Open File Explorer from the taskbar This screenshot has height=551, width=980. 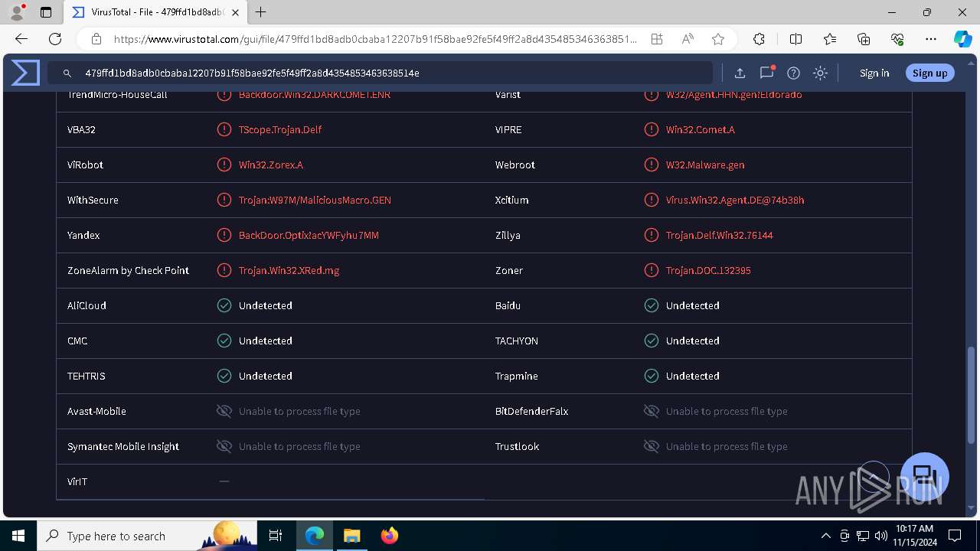point(351,536)
